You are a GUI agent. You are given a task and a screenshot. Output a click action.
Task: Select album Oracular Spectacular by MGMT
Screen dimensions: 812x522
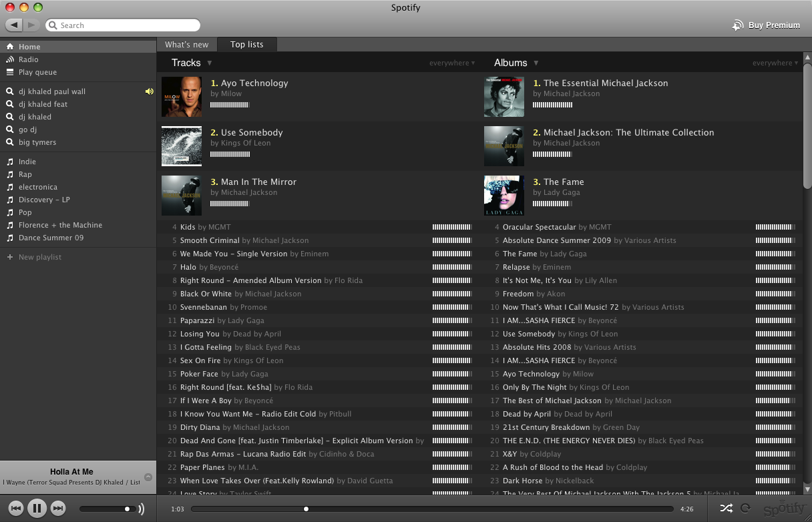(x=641, y=227)
